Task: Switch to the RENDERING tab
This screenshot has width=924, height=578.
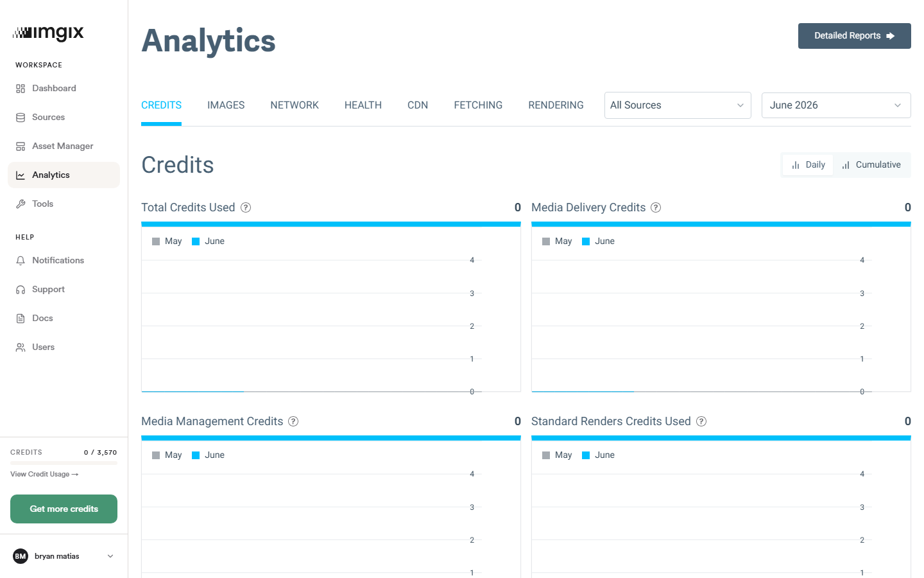Action: (x=556, y=105)
